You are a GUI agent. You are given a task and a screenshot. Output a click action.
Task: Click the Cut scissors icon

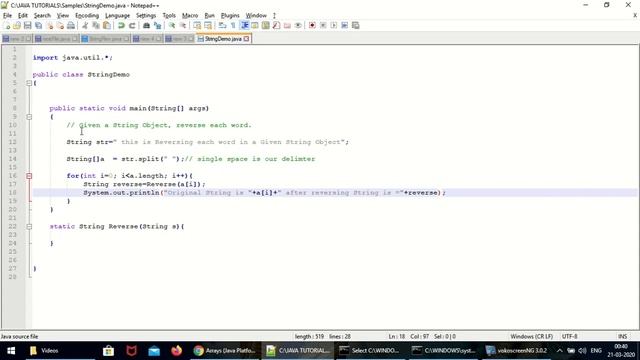[x=85, y=25]
